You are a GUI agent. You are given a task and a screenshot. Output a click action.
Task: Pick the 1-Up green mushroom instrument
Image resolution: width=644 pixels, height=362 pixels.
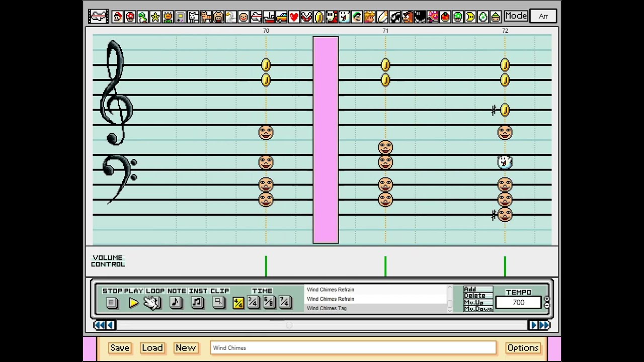458,17
